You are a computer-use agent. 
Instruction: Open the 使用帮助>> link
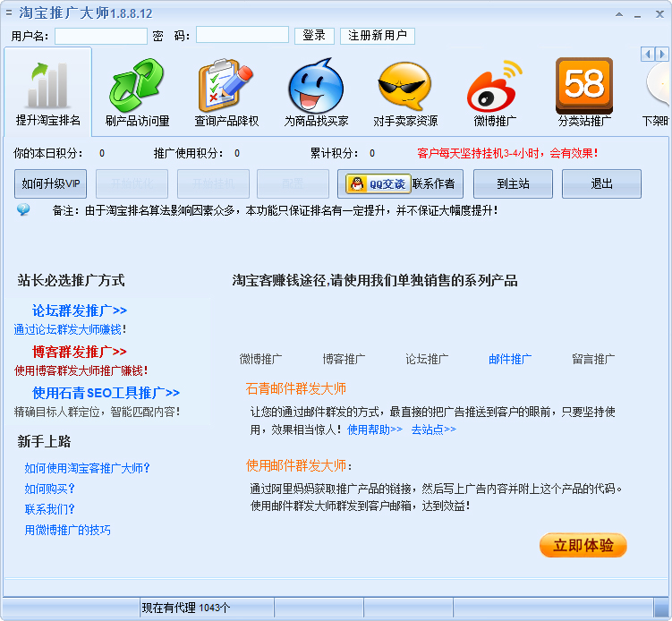click(375, 429)
